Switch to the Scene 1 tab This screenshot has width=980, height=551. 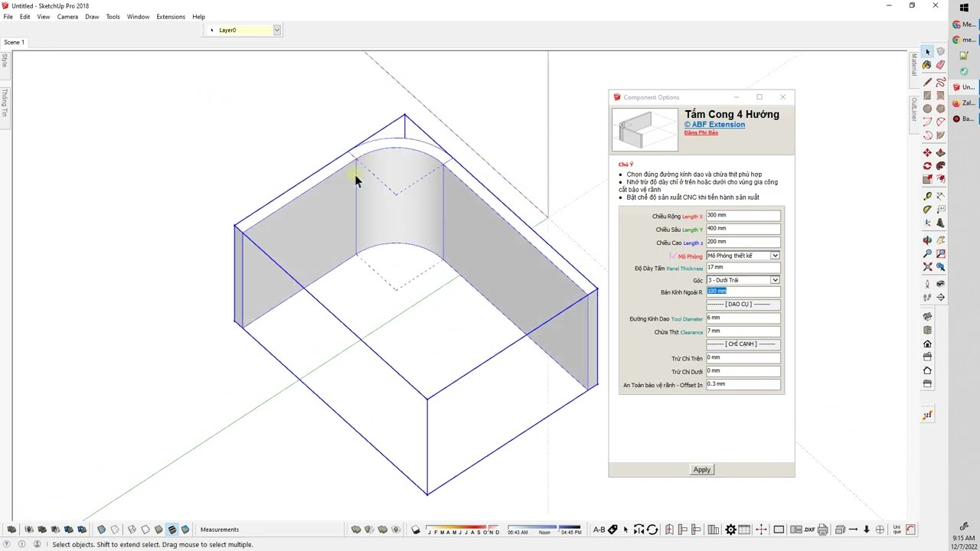(x=14, y=42)
